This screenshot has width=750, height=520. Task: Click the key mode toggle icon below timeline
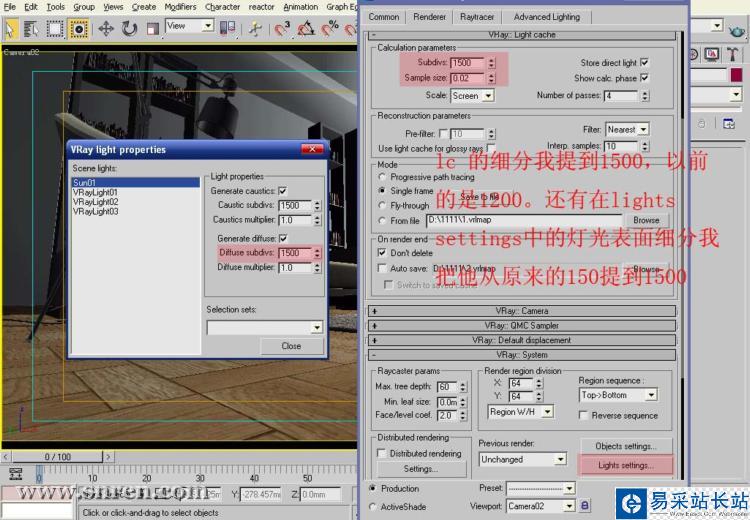coord(16,474)
